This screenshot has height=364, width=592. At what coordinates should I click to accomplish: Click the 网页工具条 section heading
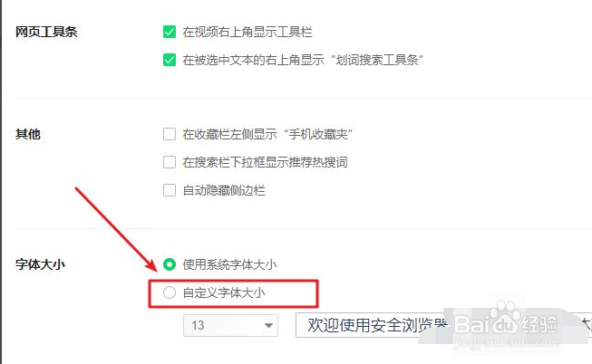click(46, 32)
